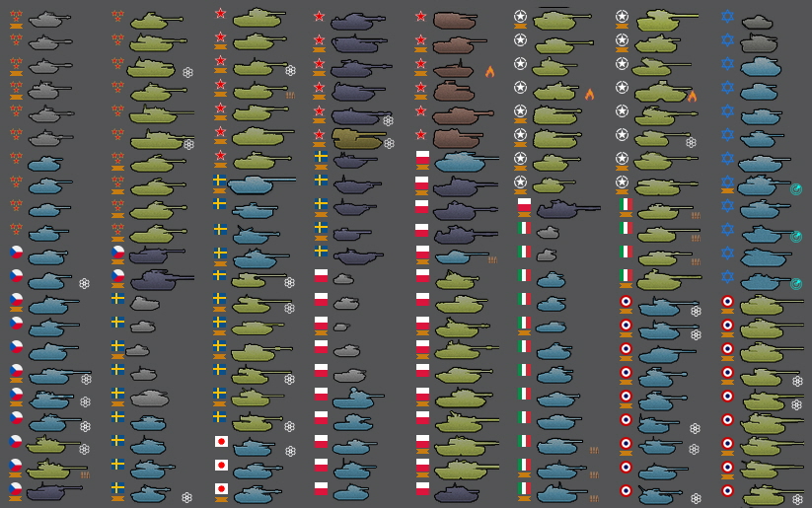Click the top Japanese flag
The width and height of the screenshot is (812, 508).
221,441
